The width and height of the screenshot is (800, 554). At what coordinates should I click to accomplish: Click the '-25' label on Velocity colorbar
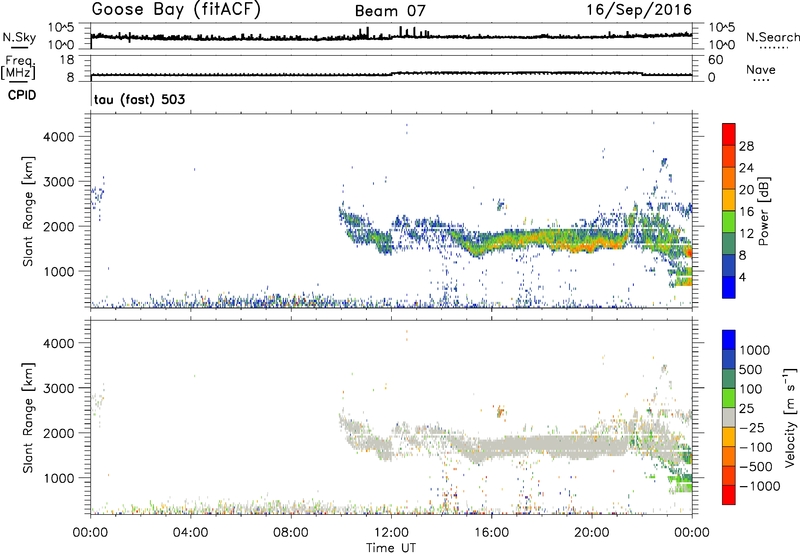tap(752, 428)
